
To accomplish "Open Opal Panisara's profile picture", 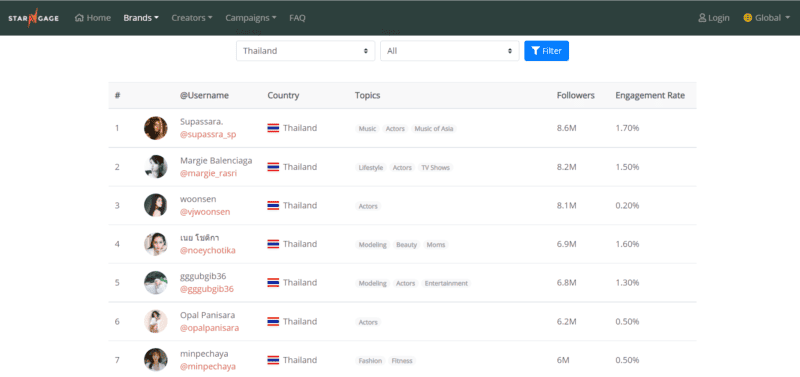I will coord(156,321).
